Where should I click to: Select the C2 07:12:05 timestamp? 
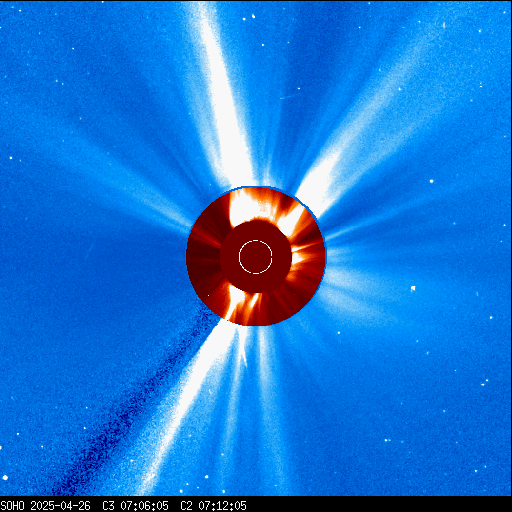coord(213,506)
